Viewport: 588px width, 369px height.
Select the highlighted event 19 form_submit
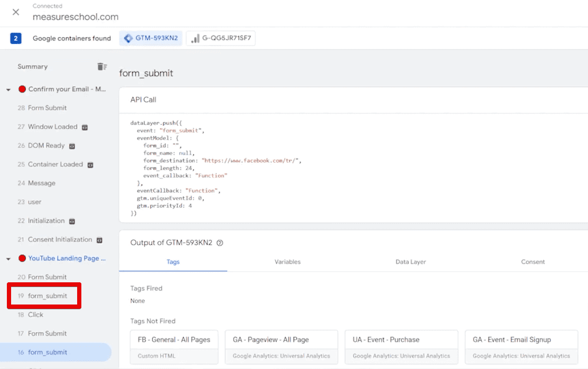tap(45, 296)
